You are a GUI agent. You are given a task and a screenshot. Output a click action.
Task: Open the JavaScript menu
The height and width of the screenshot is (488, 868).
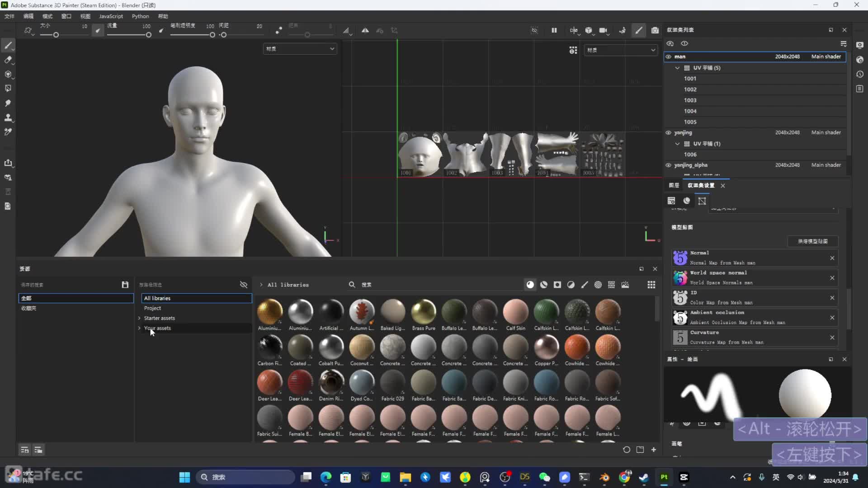[111, 16]
